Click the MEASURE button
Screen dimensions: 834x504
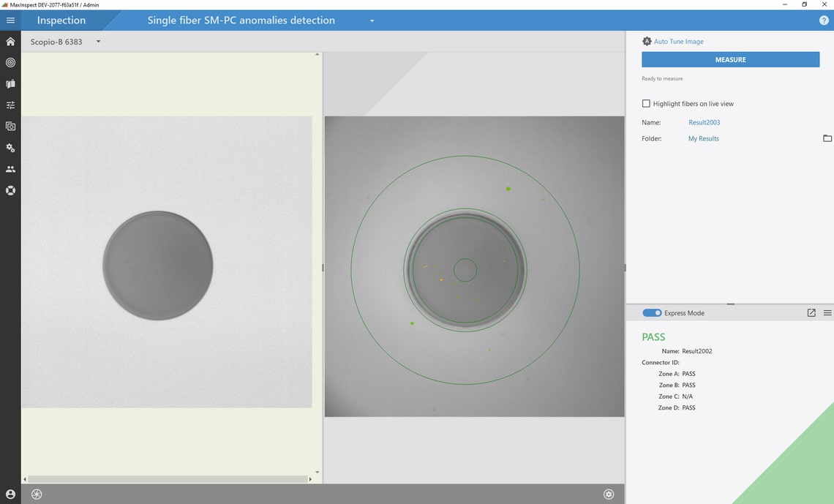click(x=730, y=60)
